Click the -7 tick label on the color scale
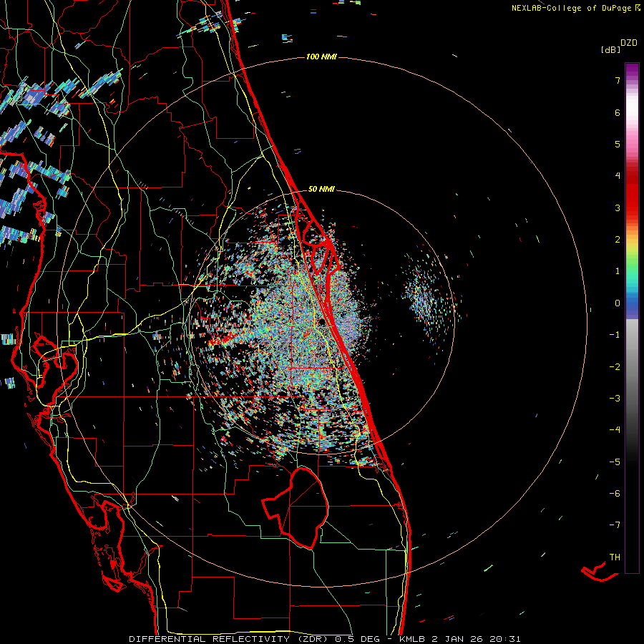This screenshot has width=644, height=644. pyautogui.click(x=615, y=525)
